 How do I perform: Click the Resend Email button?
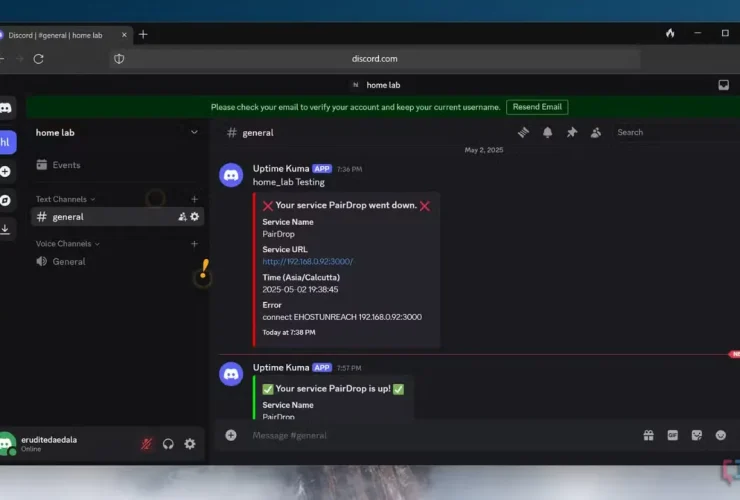537,107
